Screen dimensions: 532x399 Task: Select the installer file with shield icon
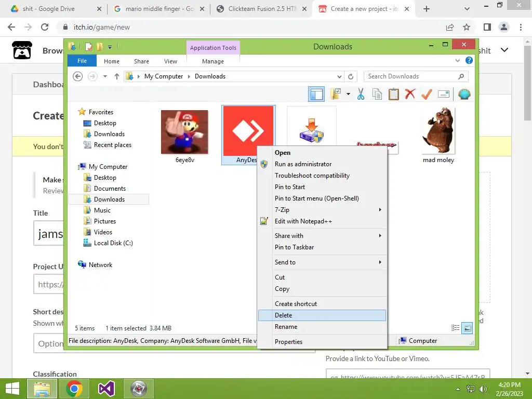312,130
